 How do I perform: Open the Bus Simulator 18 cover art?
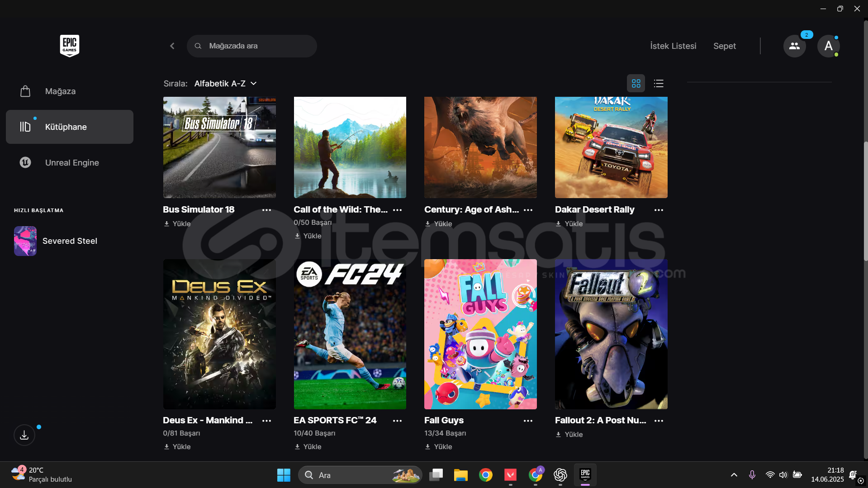[x=219, y=147]
